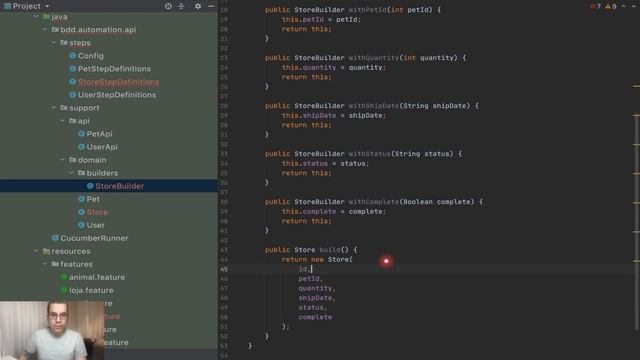Image resolution: width=640 pixels, height=360 pixels.
Task: Open UserStepDefinitions class
Action: (x=117, y=95)
